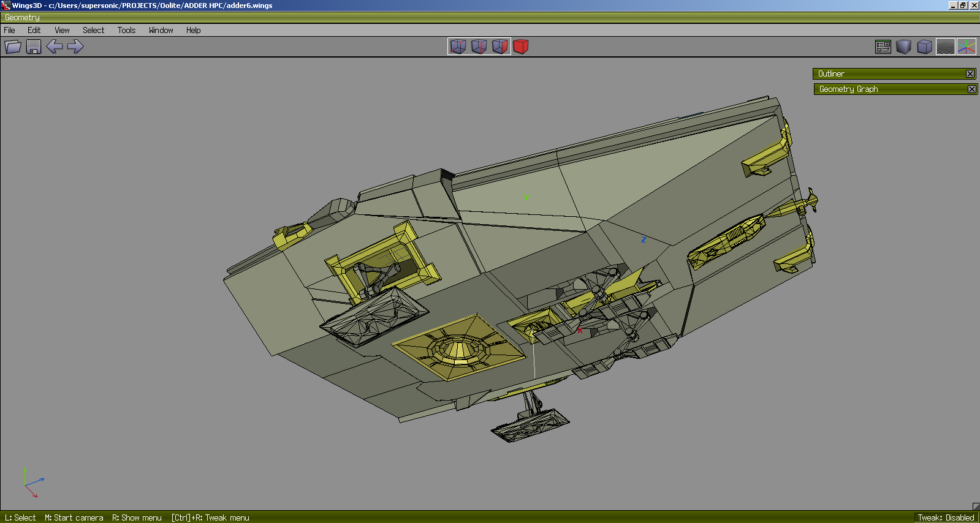Click the Geometry window title bar
Screen dimensions: 980x523
[490, 18]
